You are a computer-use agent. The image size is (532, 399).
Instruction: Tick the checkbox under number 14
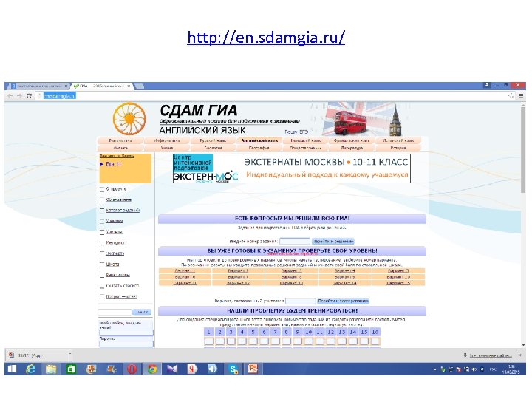(x=353, y=341)
